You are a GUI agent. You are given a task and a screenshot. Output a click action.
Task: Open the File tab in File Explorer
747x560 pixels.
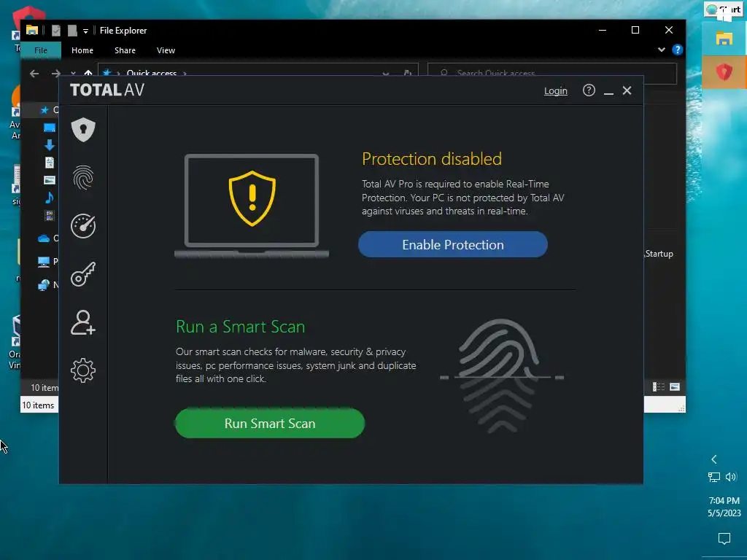pos(41,50)
